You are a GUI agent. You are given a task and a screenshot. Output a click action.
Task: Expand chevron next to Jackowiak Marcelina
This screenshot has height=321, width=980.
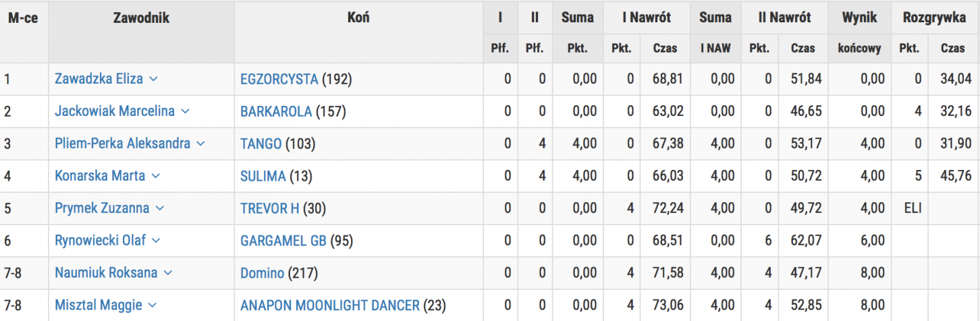(x=185, y=111)
